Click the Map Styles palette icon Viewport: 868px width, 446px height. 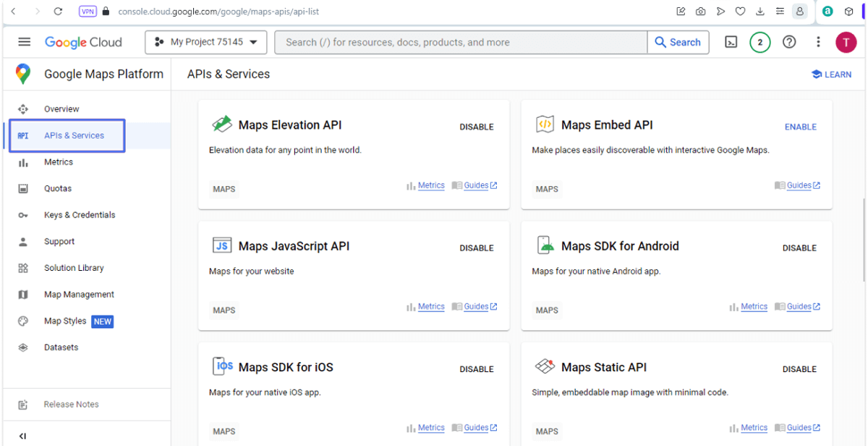pos(23,321)
